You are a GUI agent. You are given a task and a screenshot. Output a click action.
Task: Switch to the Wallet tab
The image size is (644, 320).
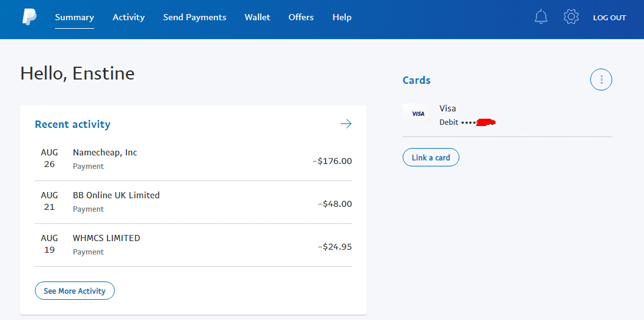(x=257, y=17)
